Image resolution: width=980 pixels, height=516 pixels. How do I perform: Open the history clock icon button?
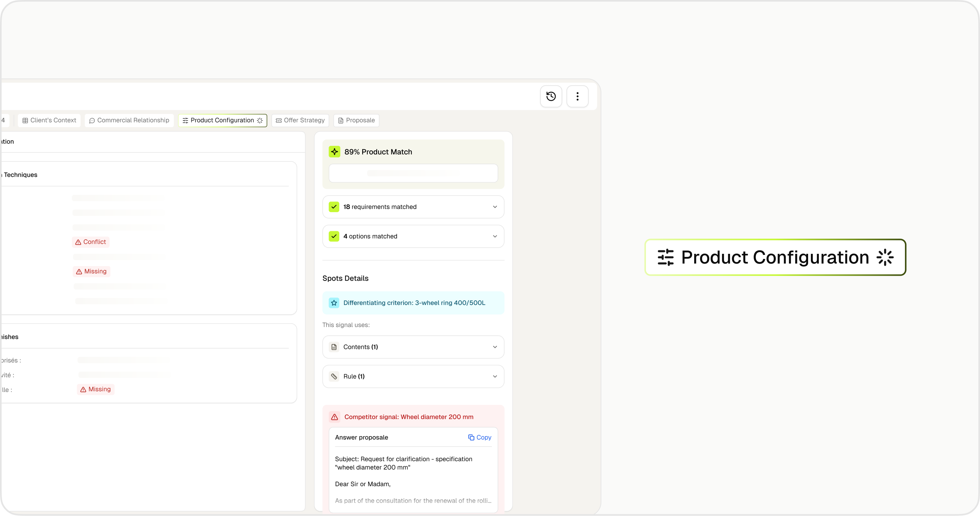click(551, 96)
